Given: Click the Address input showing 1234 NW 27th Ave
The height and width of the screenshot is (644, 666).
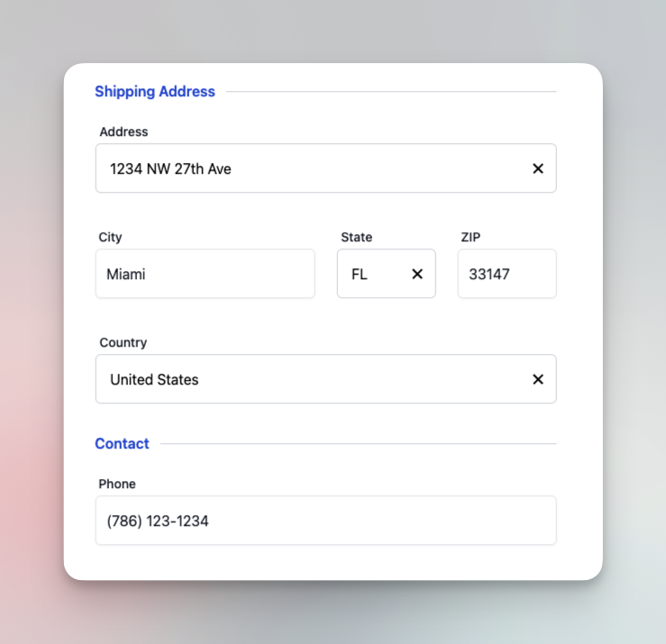Looking at the screenshot, I should click(x=306, y=168).
